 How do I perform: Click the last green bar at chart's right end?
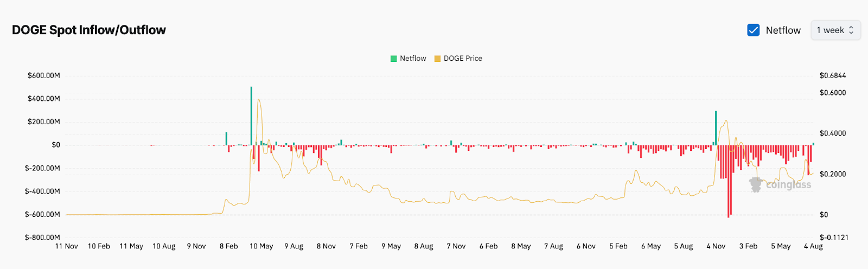813,144
